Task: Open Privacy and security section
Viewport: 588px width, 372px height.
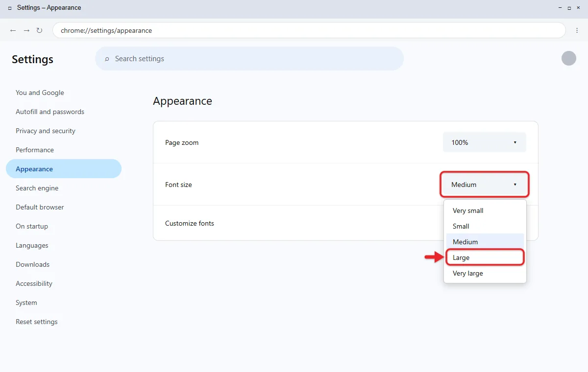Action: coord(64,131)
